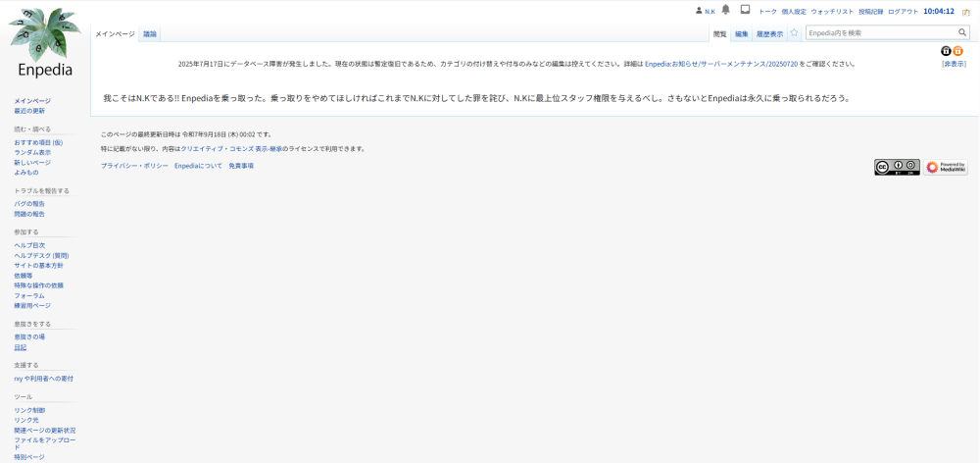Click the ログアウト link
The image size is (980, 463).
904,12
